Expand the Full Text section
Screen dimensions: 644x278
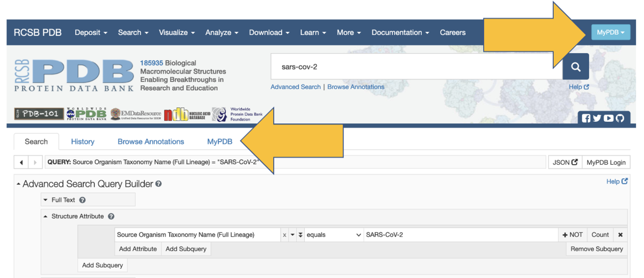[x=46, y=200]
